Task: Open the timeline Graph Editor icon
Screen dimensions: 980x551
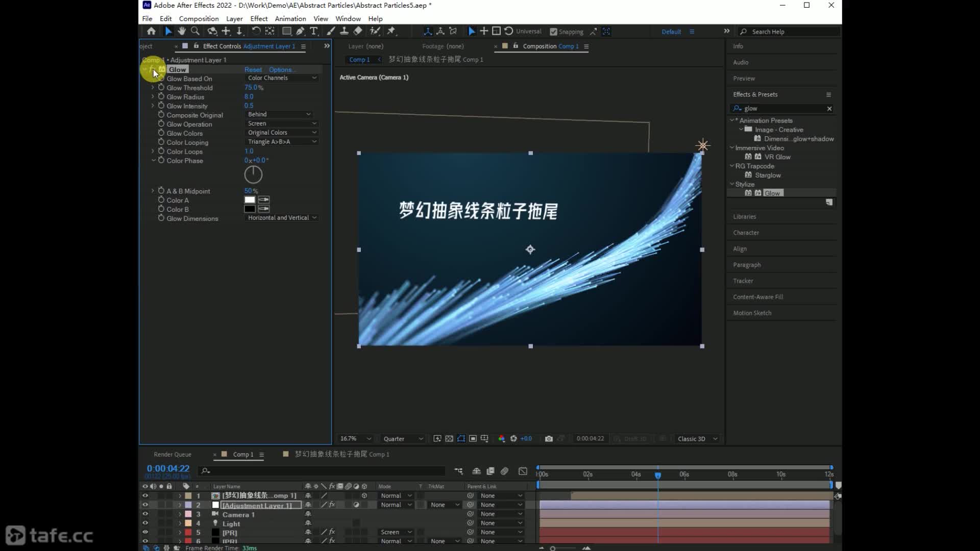Action: tap(523, 471)
